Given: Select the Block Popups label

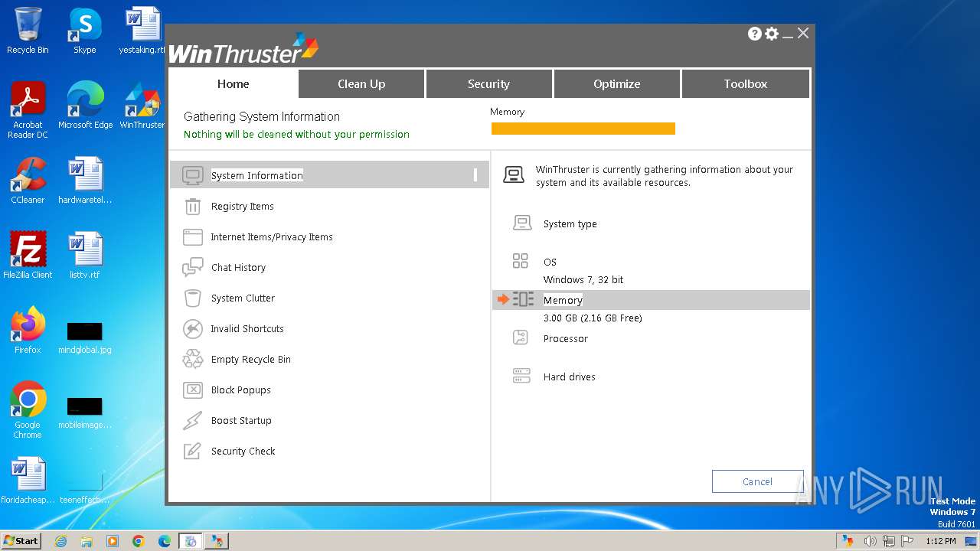Looking at the screenshot, I should (241, 390).
